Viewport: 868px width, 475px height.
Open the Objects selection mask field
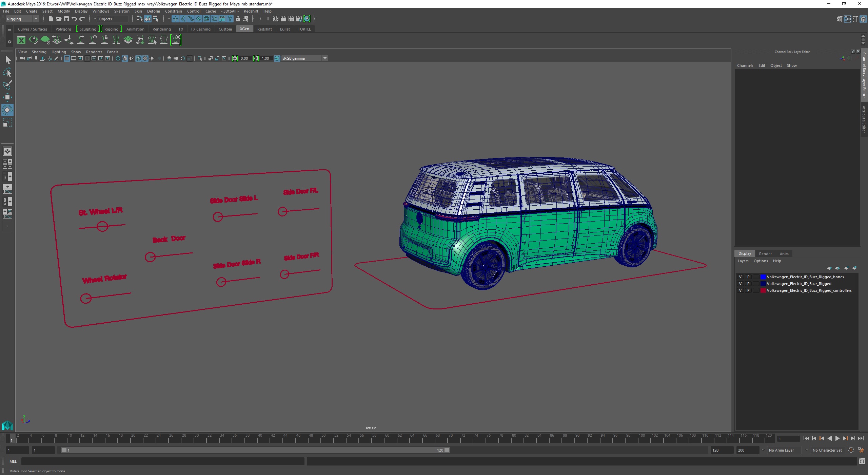click(113, 19)
